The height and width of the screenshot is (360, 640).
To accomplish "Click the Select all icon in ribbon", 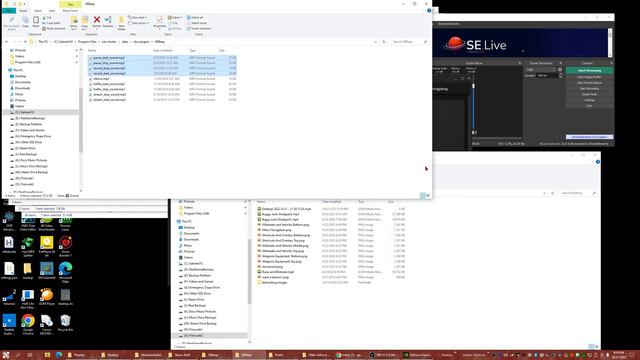I will point(189,18).
